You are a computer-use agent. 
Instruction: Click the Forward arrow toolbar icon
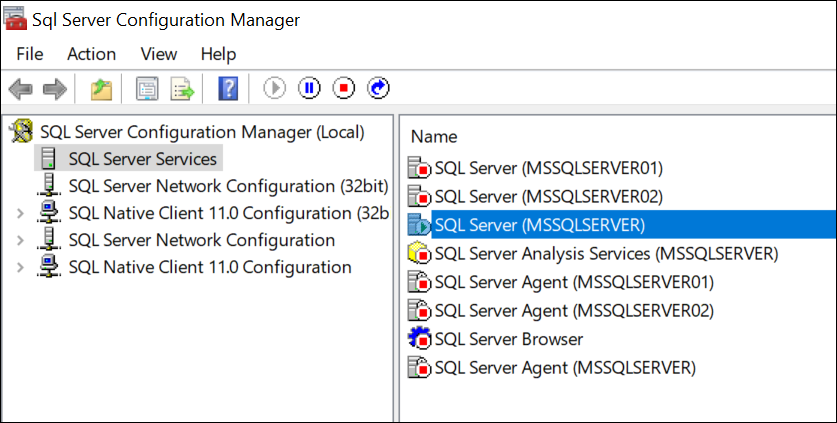click(x=54, y=90)
